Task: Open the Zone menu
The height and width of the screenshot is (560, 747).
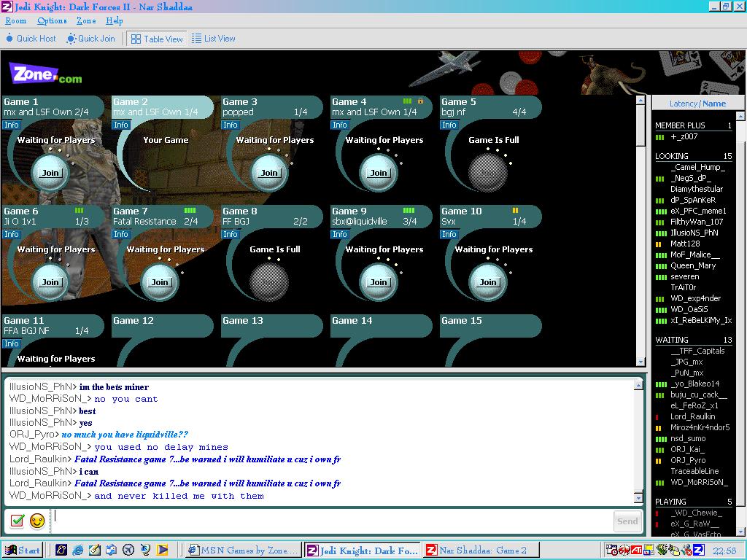Action: (x=86, y=20)
